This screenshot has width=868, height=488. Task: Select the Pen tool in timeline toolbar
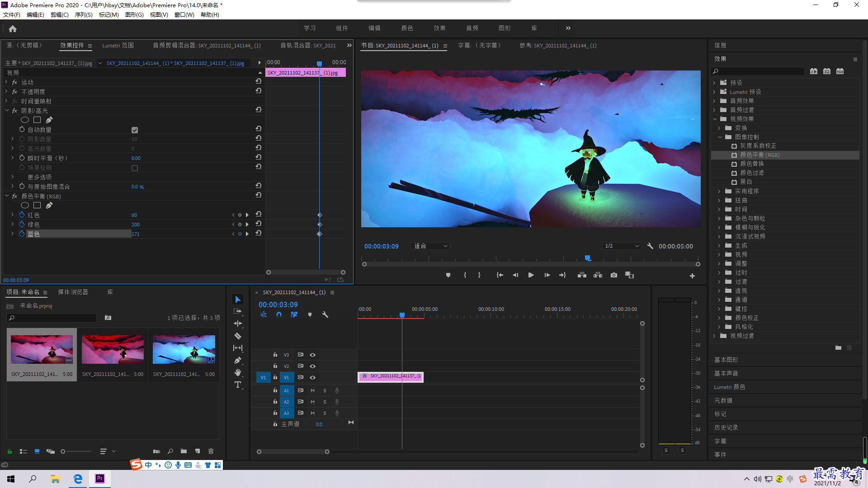click(238, 360)
